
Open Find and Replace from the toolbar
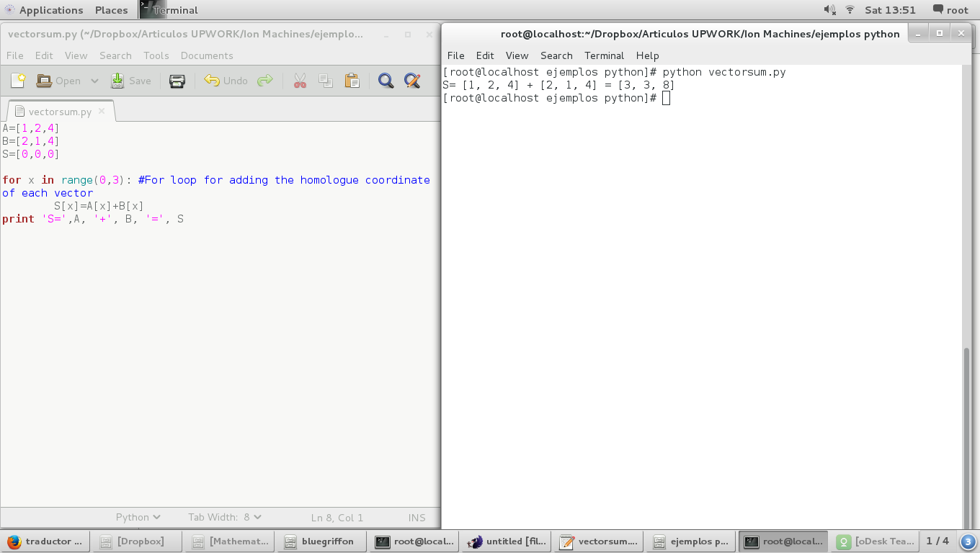click(x=412, y=81)
